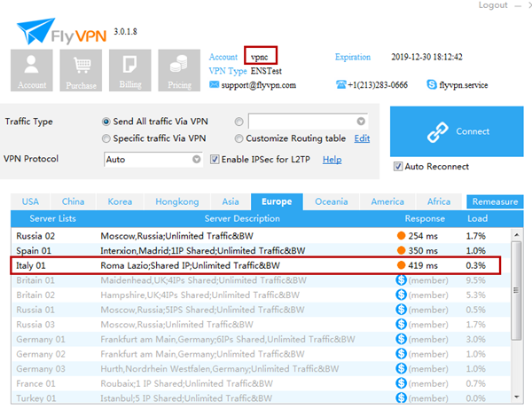Select the Europe server tab
The width and height of the screenshot is (532, 409).
click(x=277, y=201)
